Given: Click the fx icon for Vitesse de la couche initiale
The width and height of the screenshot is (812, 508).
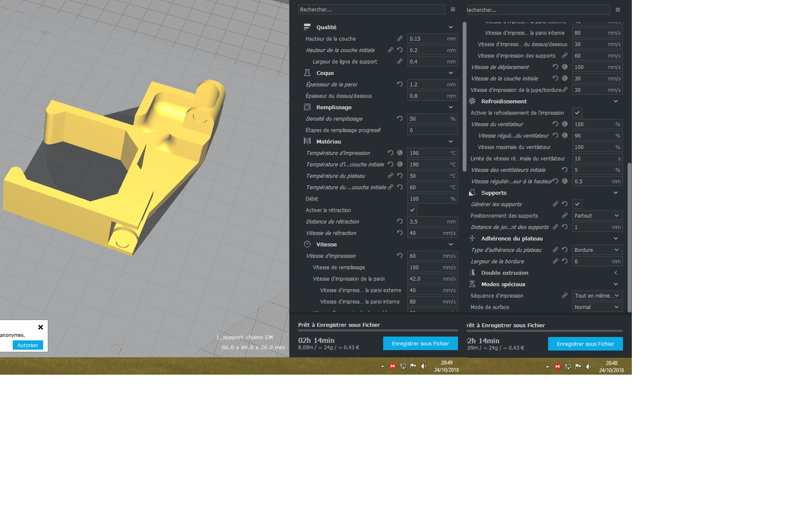Looking at the screenshot, I should coord(565,78).
